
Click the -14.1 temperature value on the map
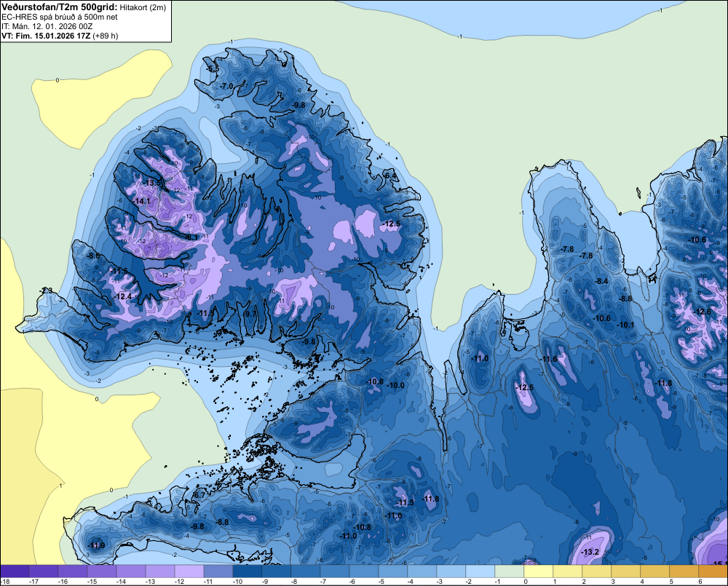(142, 201)
